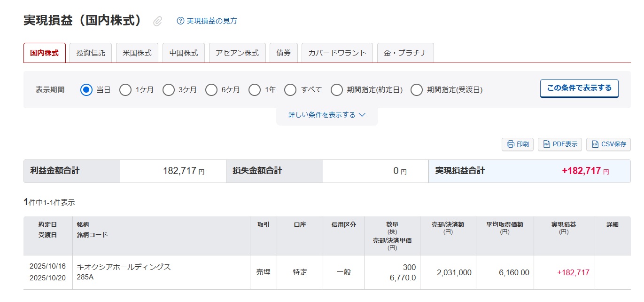Select the 1ヶ月 period radio button
This screenshot has height=302, width=644.
coord(125,90)
